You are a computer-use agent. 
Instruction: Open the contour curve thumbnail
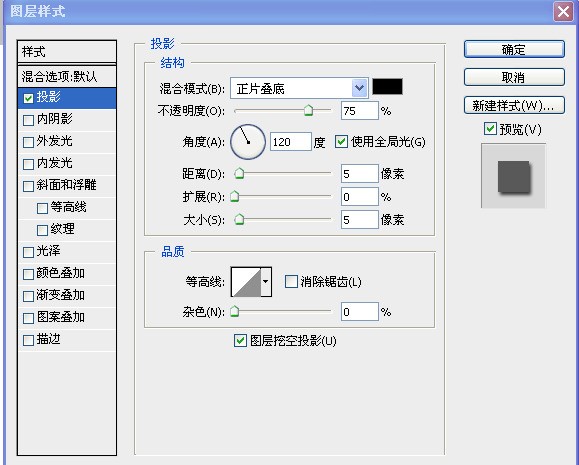click(246, 282)
